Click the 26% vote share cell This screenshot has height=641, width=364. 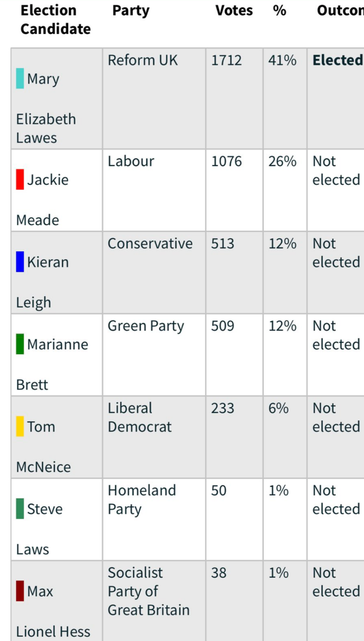pos(282,161)
